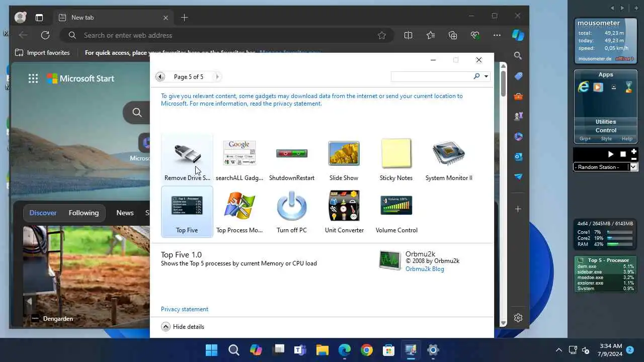Click Import favorites in favorites bar
This screenshot has width=644, height=362.
click(x=42, y=53)
